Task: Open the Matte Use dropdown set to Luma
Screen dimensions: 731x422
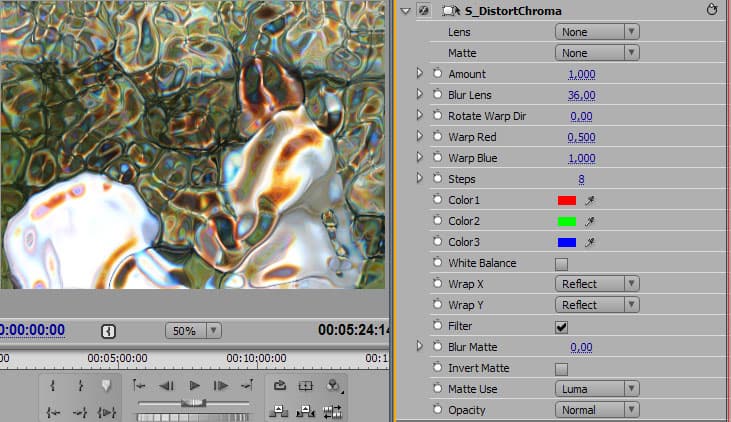Action: pyautogui.click(x=597, y=389)
